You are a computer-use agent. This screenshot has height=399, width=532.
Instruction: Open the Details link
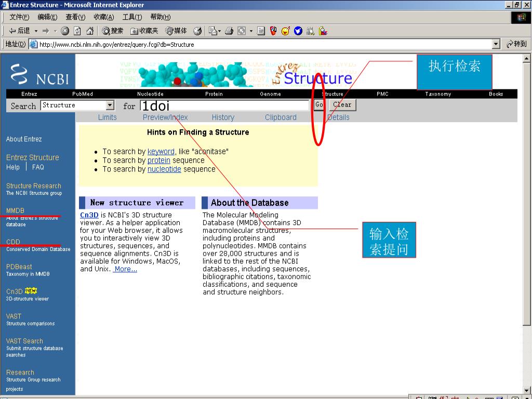click(x=338, y=117)
